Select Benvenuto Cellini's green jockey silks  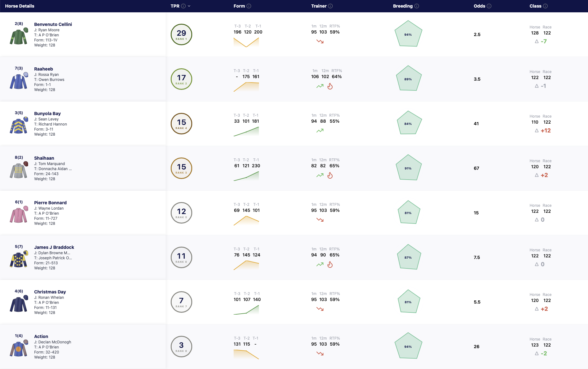19,36
